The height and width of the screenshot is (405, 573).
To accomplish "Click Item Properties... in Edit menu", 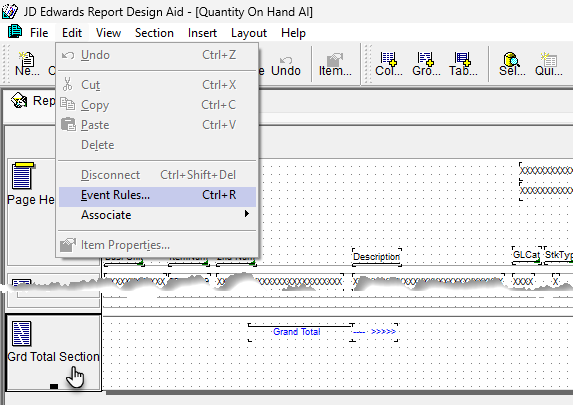I will point(157,245).
